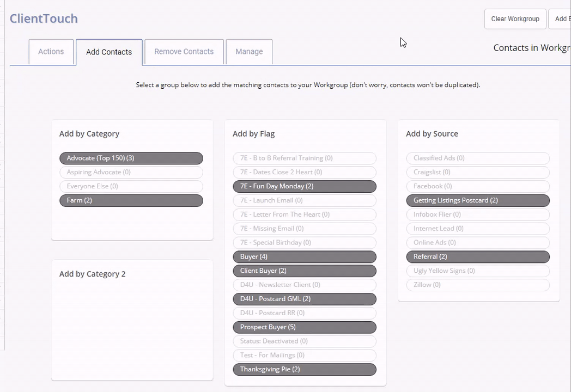This screenshot has height=392, width=571.
Task: Open the Manage tab
Action: (249, 52)
